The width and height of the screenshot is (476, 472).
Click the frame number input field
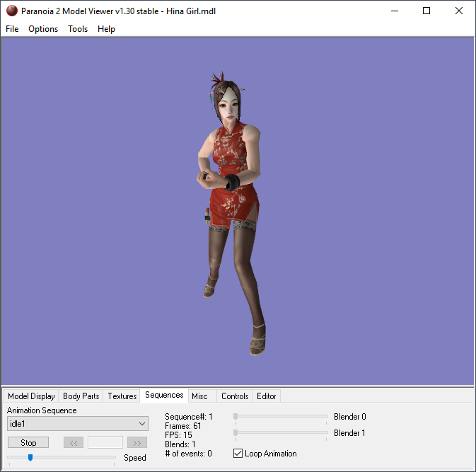click(105, 442)
